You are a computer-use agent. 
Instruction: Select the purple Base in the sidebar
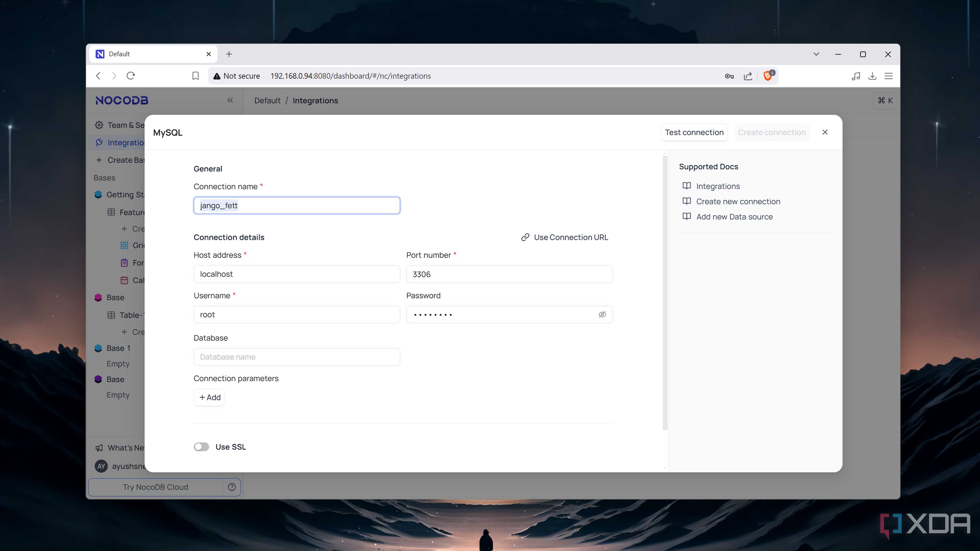(x=109, y=380)
